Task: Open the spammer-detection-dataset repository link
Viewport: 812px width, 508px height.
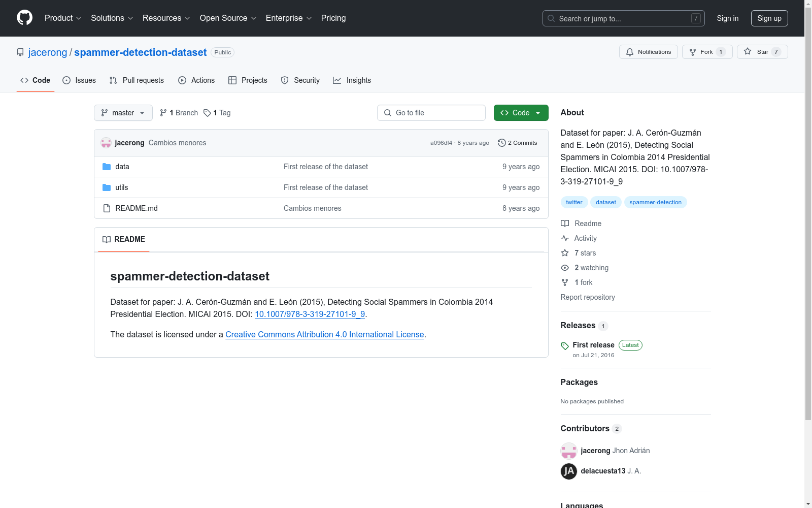Action: (141, 52)
